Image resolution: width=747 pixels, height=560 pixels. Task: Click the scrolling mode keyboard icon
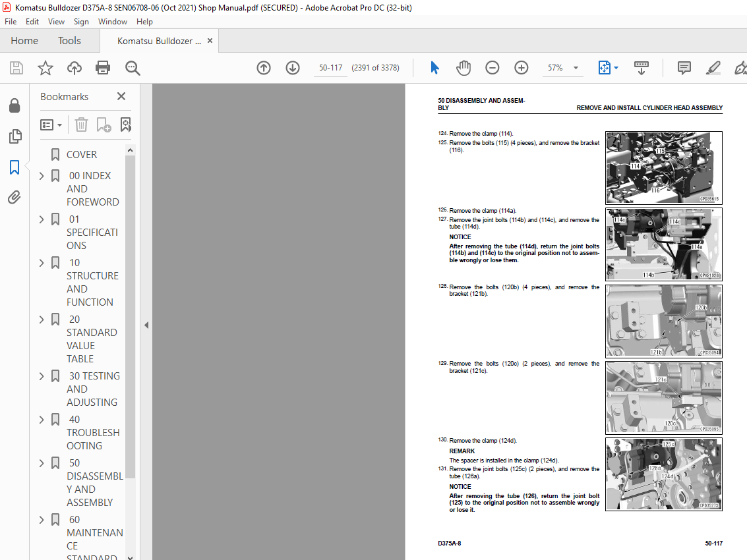pos(642,68)
